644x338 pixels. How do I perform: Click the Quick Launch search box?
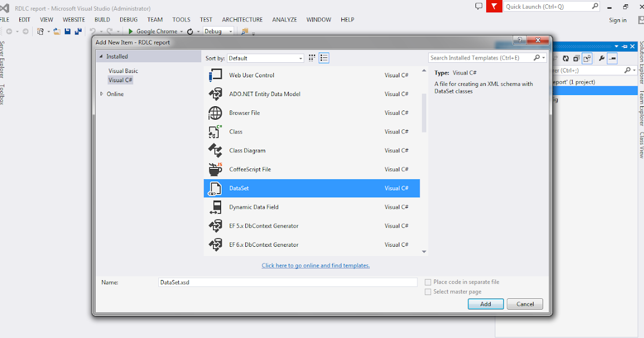click(552, 6)
